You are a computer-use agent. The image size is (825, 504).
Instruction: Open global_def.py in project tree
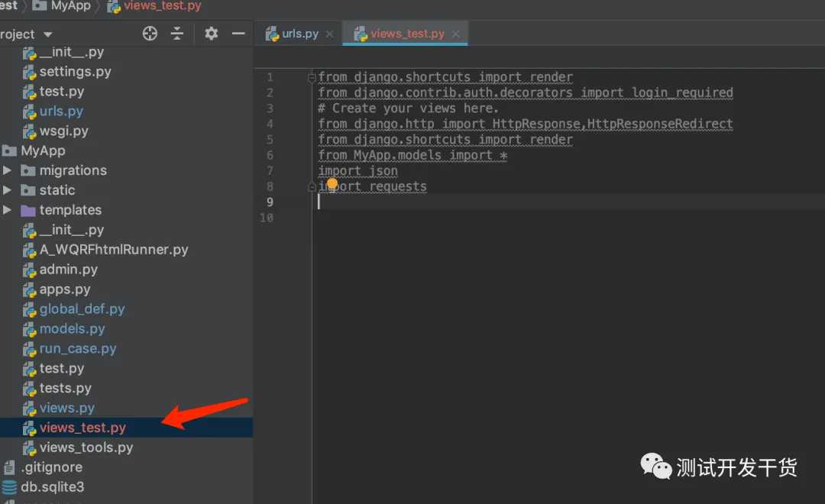pos(82,309)
